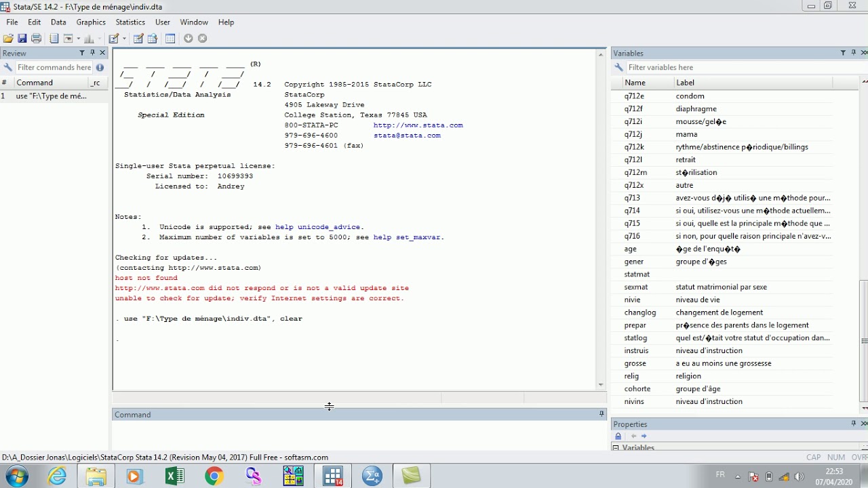
Task: Click the Print results toolbar icon
Action: click(37, 39)
